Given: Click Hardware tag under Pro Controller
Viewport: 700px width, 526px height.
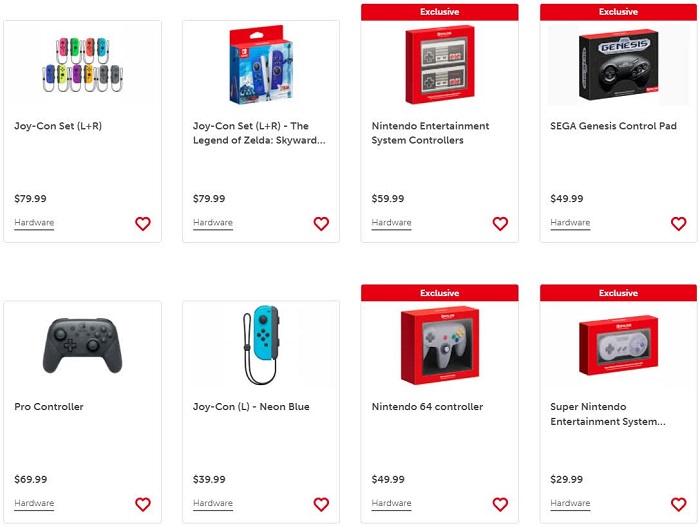Looking at the screenshot, I should tap(34, 504).
